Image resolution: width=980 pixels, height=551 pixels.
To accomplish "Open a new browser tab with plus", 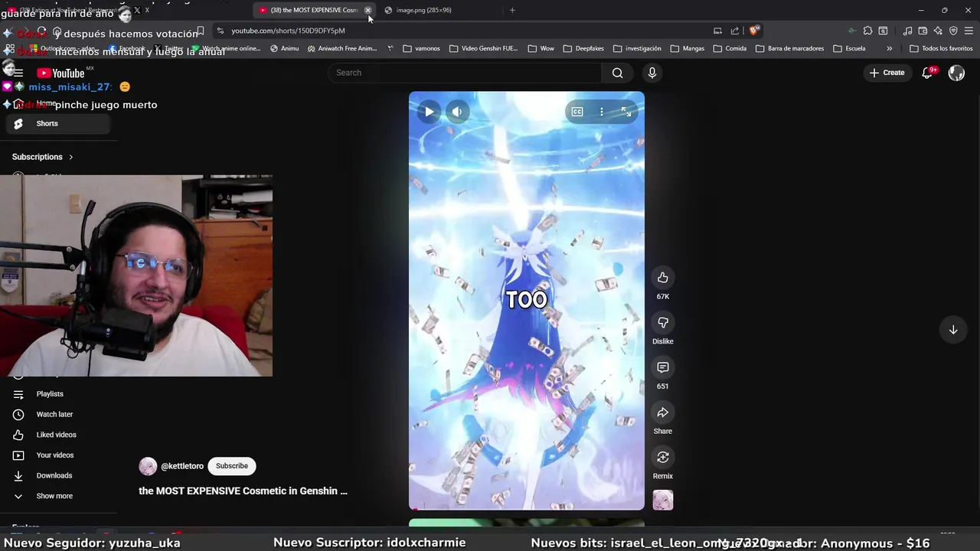I will [512, 10].
